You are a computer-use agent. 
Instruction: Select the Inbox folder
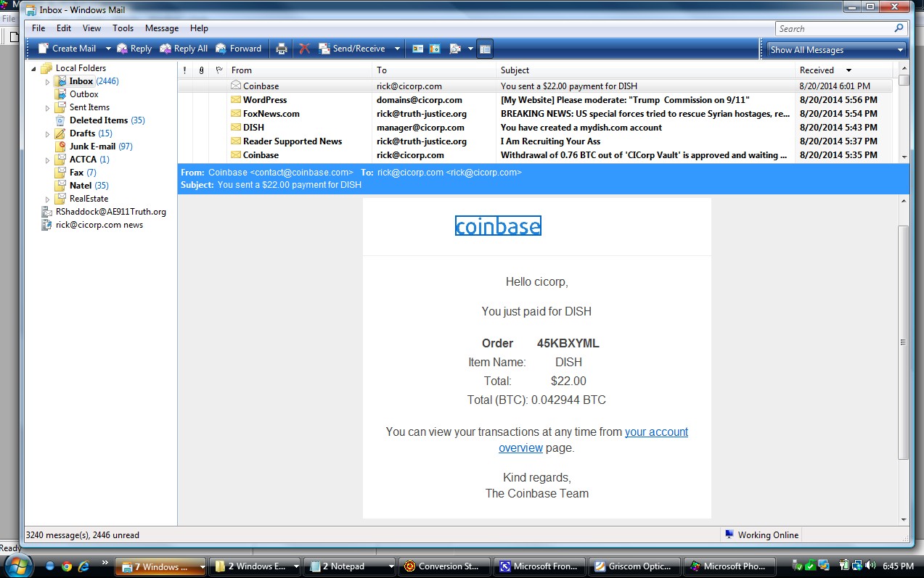pos(81,81)
